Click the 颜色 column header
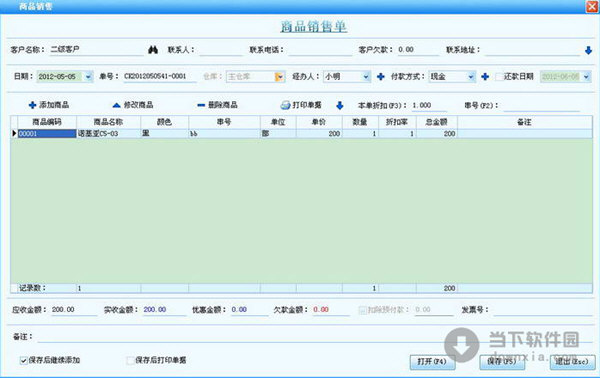600x378 pixels. [x=165, y=122]
